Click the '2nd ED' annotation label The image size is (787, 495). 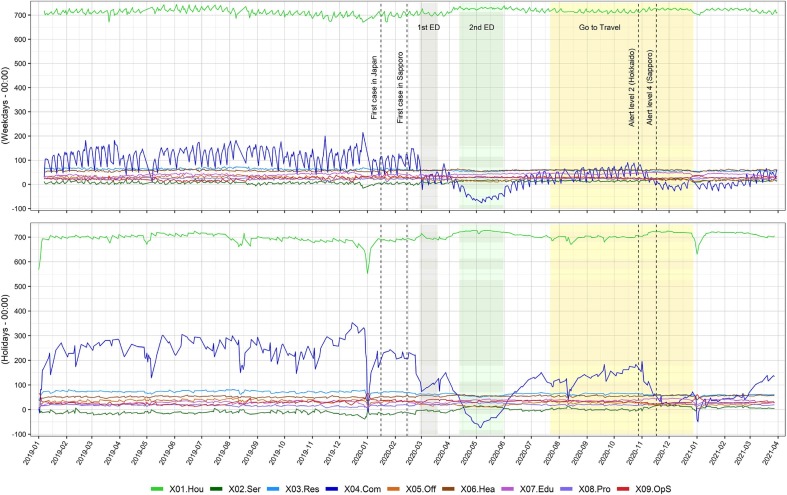click(481, 27)
